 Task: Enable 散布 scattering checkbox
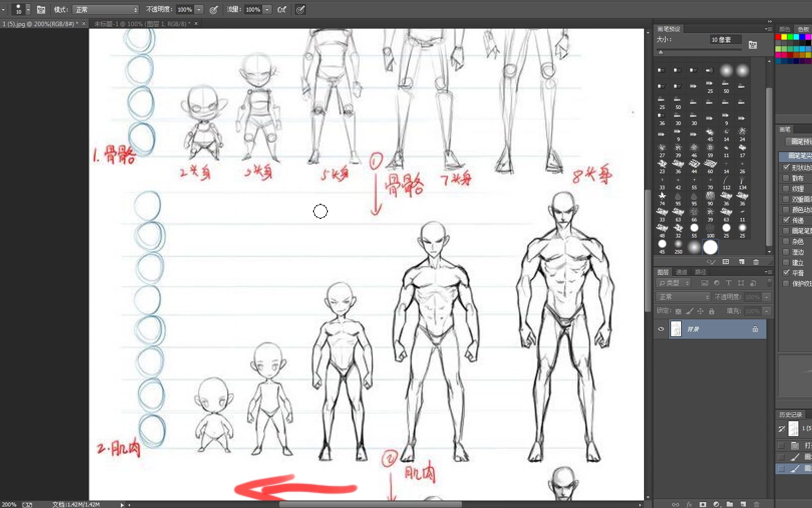(786, 178)
